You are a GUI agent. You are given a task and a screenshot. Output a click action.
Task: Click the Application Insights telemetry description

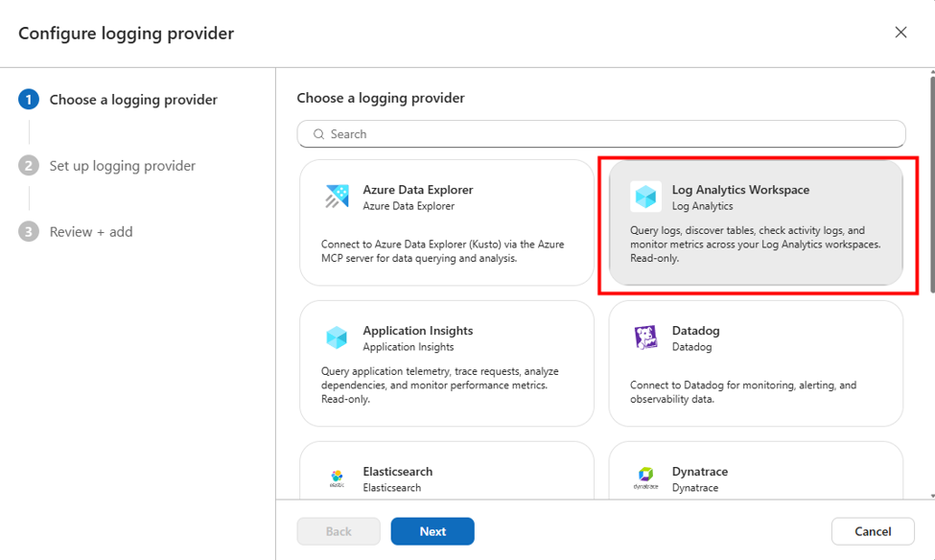[x=440, y=385]
